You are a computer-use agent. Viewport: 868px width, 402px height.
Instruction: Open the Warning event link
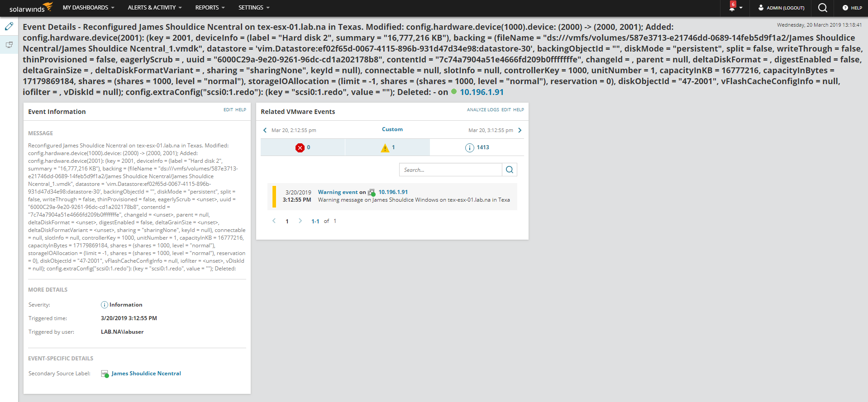click(338, 192)
